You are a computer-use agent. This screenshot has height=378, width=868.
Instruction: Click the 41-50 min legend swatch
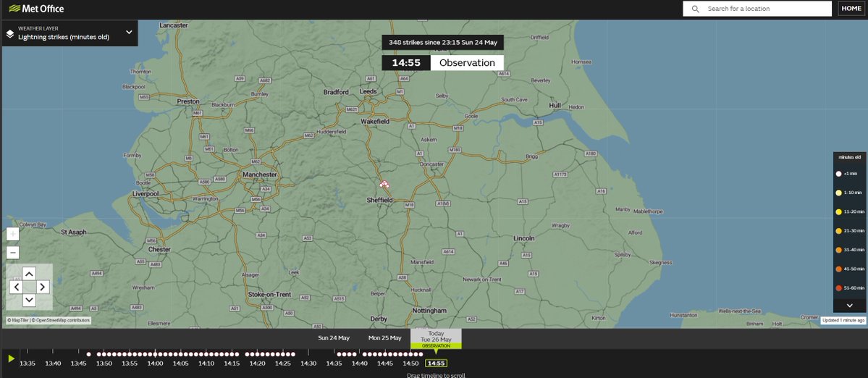pyautogui.click(x=838, y=269)
